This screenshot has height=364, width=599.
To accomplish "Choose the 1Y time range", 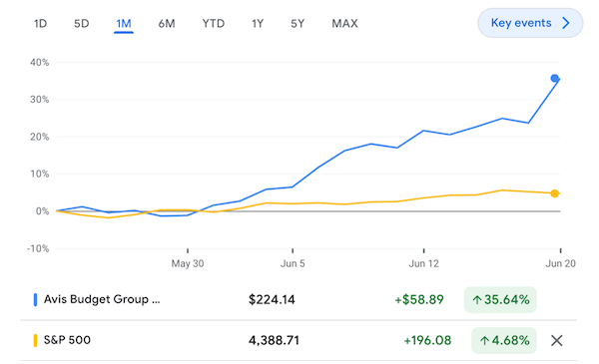I will click(x=258, y=24).
